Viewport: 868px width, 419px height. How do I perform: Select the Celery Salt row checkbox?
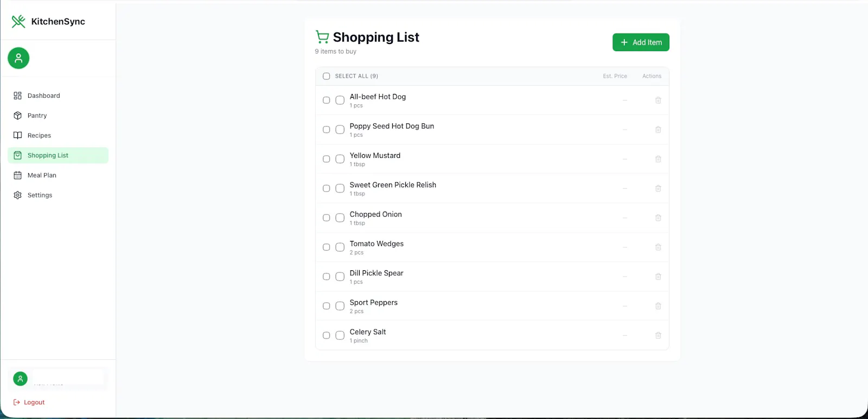[x=327, y=335]
